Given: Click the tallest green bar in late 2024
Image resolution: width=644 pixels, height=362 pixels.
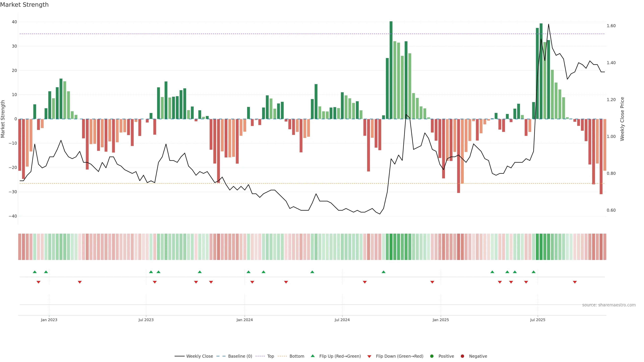Looking at the screenshot, I should pyautogui.click(x=391, y=70).
